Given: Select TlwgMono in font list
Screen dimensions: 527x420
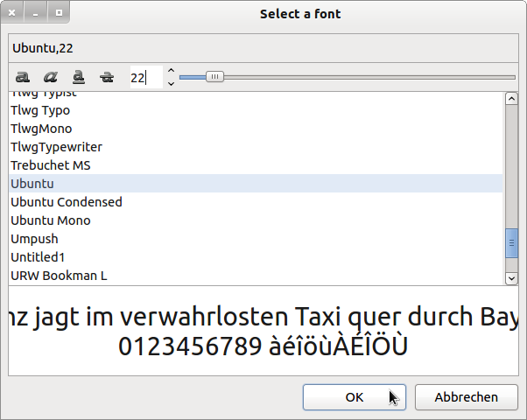Looking at the screenshot, I should pos(41,129).
